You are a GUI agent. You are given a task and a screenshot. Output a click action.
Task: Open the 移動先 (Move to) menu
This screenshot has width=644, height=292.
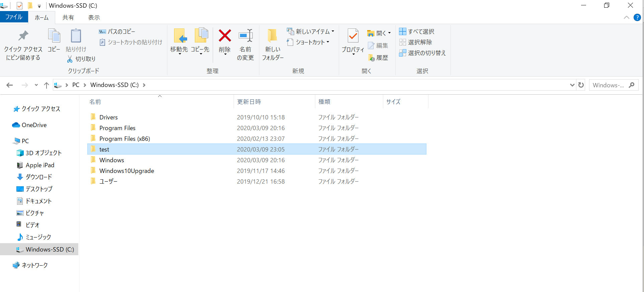pyautogui.click(x=179, y=41)
